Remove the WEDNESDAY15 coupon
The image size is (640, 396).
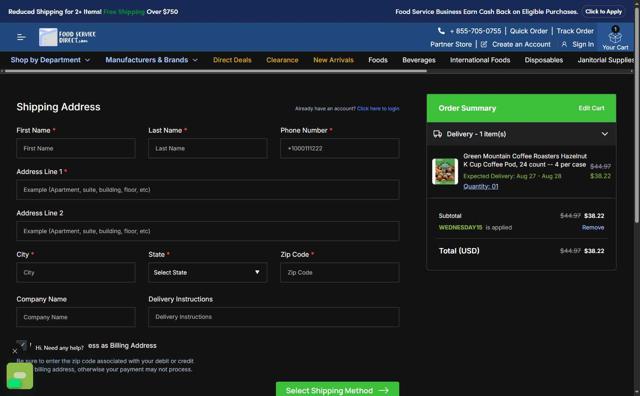593,227
